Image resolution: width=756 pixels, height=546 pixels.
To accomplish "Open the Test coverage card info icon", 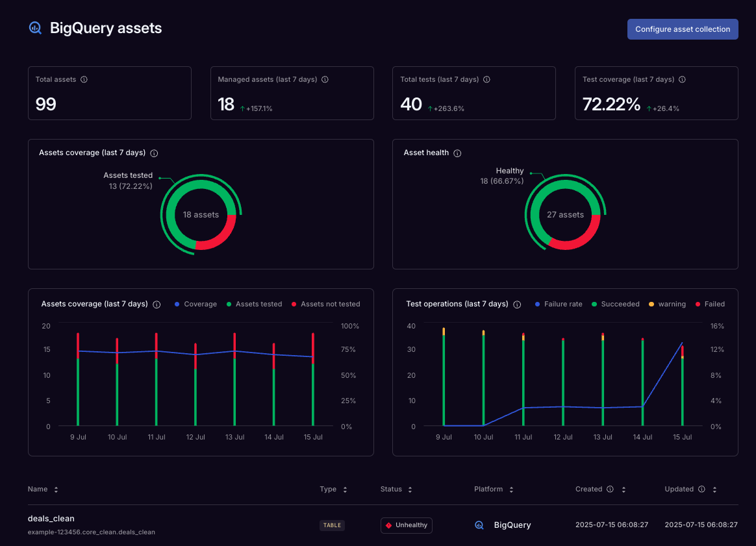I will point(682,79).
